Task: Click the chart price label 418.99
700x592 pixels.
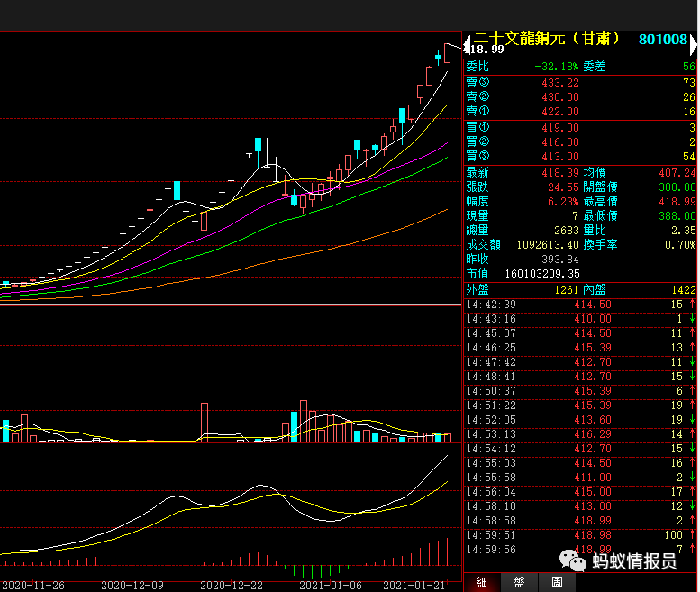Action: (485, 50)
